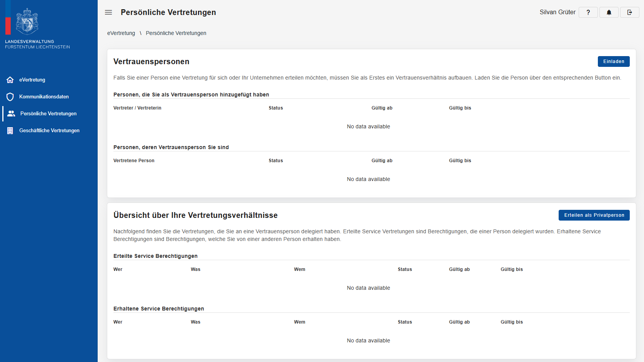
Task: Click the building icon for Geschäftliche Vertretungen
Action: [x=10, y=130]
